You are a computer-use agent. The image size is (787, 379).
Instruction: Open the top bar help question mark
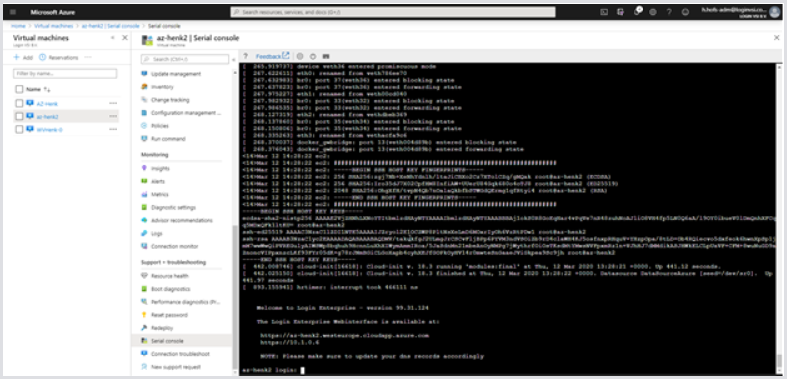669,12
